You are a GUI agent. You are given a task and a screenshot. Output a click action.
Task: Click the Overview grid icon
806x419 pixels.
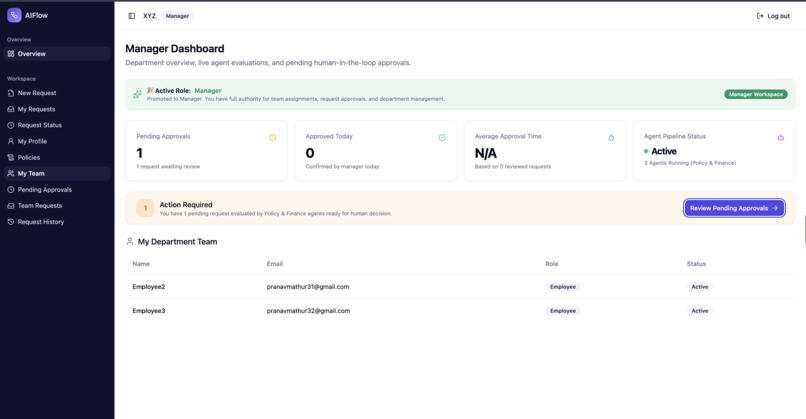11,53
